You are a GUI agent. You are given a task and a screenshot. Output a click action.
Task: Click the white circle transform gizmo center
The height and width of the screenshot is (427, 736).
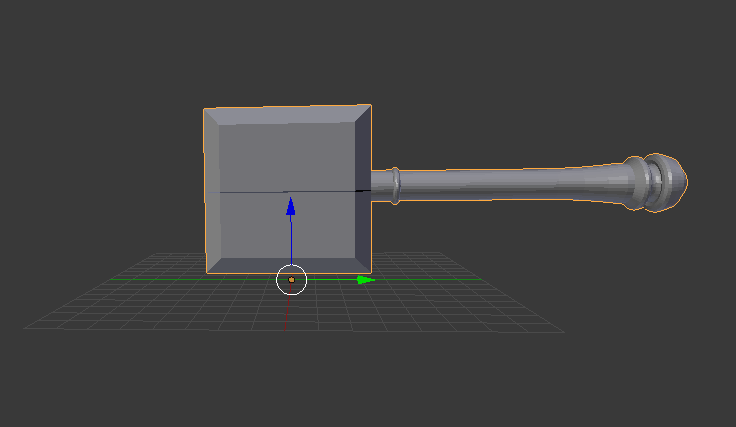[x=291, y=280]
